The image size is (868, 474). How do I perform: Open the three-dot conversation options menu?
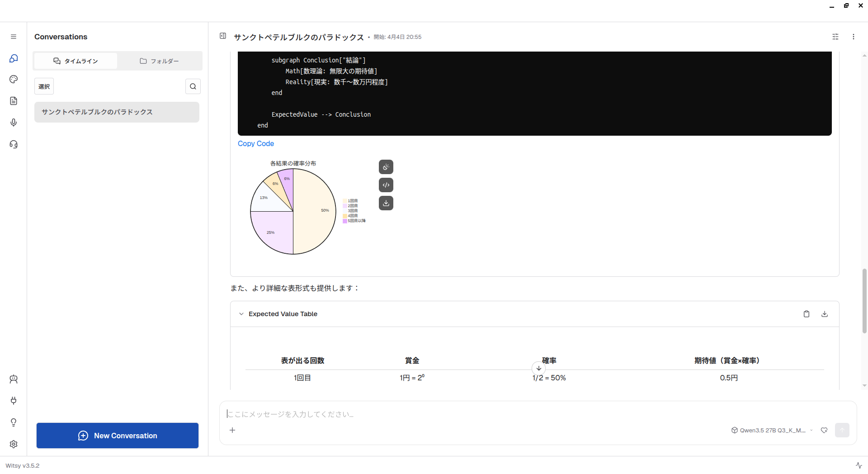tap(853, 37)
